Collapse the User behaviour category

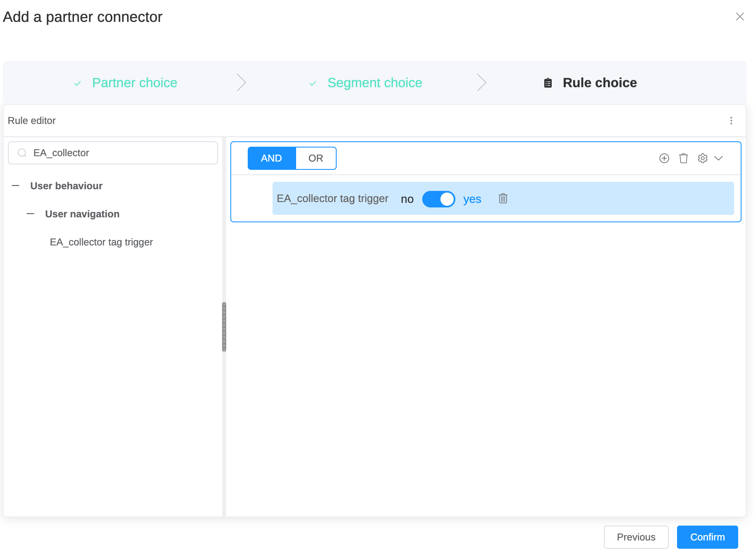click(16, 186)
